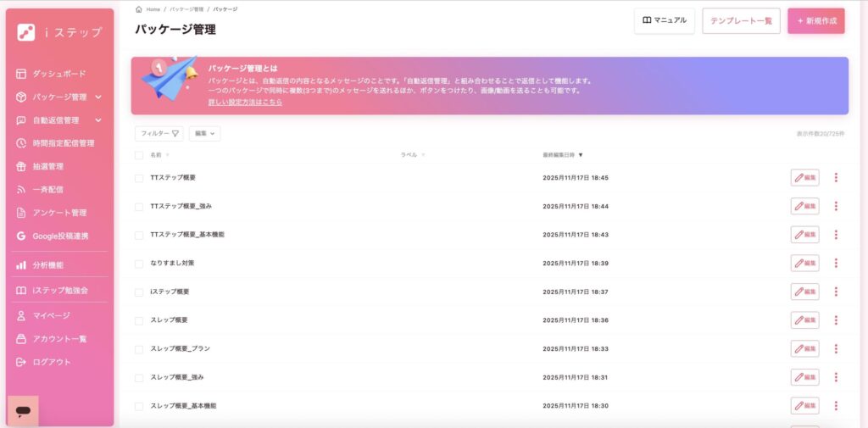Open アンケート管理 menu item

59,213
